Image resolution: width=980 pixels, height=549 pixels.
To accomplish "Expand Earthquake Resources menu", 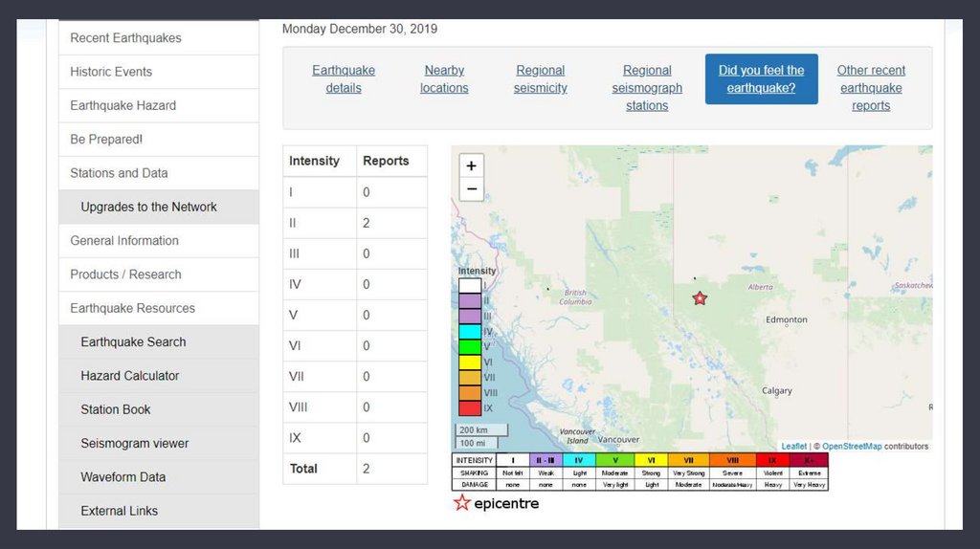I will [132, 308].
